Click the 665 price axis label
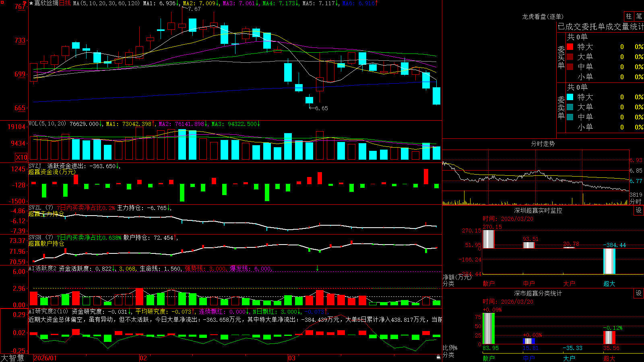The image size is (644, 362). [20, 108]
